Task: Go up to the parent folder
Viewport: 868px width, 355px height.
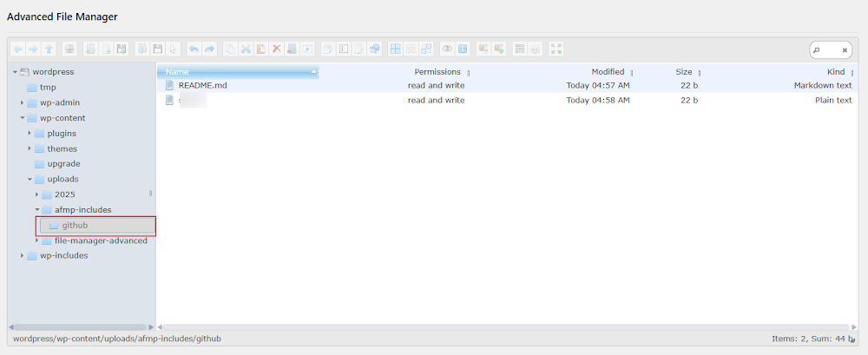Action: click(49, 49)
